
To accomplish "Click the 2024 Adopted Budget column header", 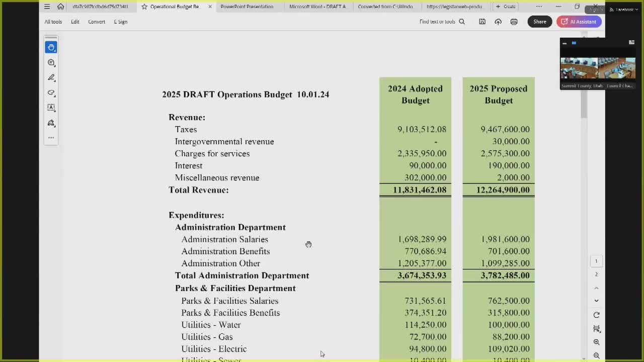I will (x=415, y=95).
